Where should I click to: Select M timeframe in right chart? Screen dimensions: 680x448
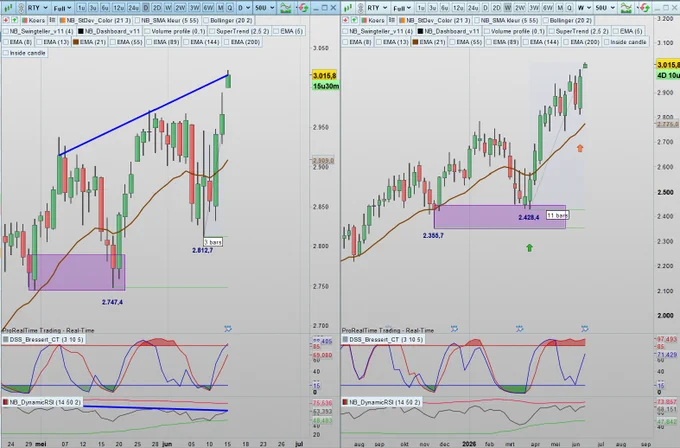click(x=560, y=8)
